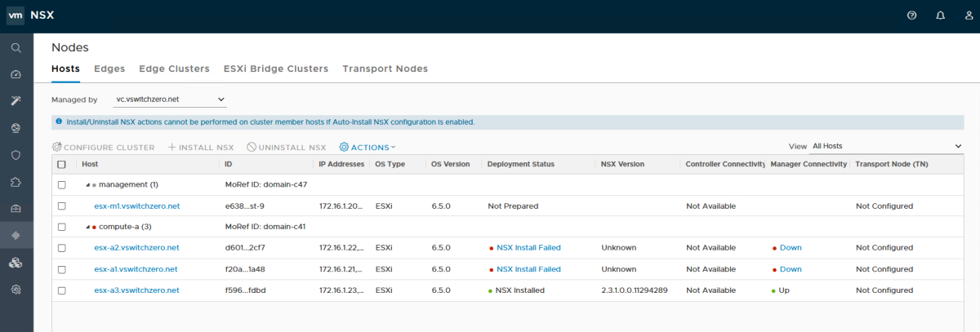Switch to the Edge Clusters tab
The width and height of the screenshot is (980, 332).
click(174, 69)
